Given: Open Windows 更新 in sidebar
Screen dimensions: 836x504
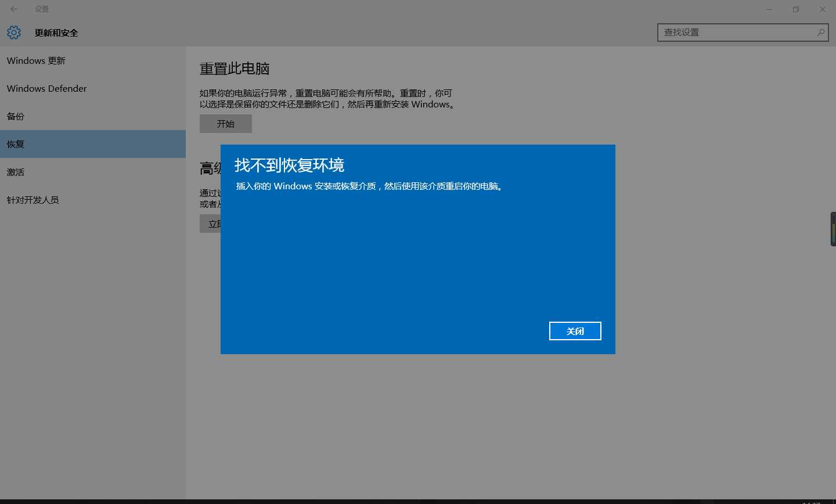Looking at the screenshot, I should click(93, 60).
